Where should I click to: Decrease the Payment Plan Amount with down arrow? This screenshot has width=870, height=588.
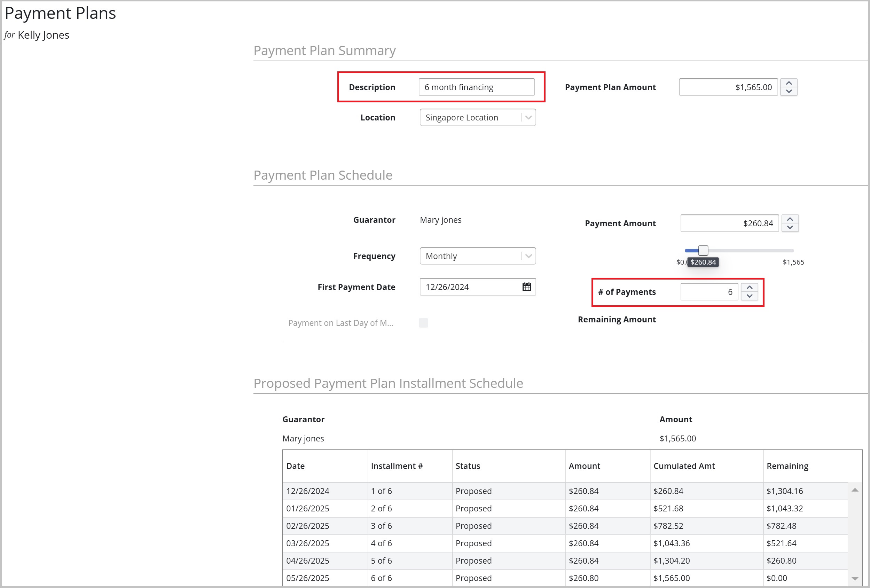coord(789,91)
